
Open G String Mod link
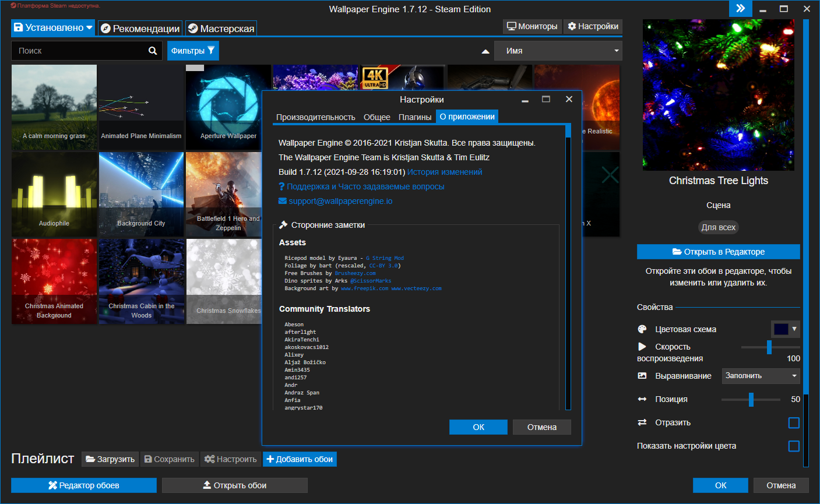coord(385,258)
